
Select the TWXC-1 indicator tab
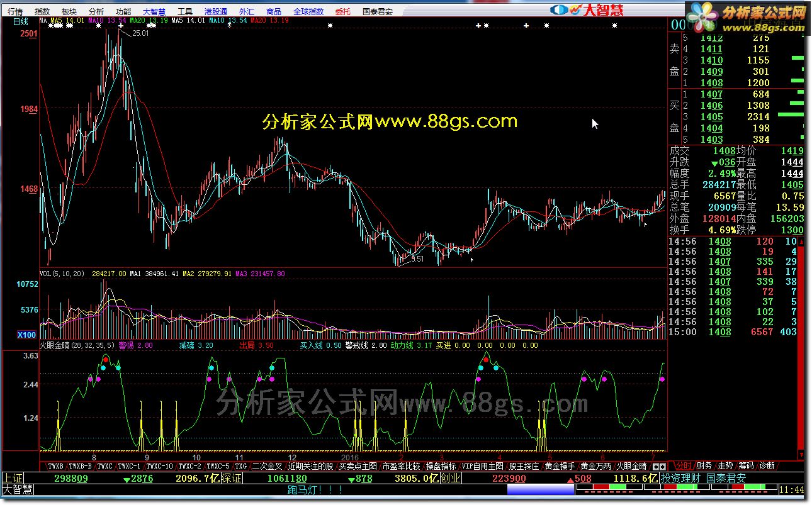(129, 466)
